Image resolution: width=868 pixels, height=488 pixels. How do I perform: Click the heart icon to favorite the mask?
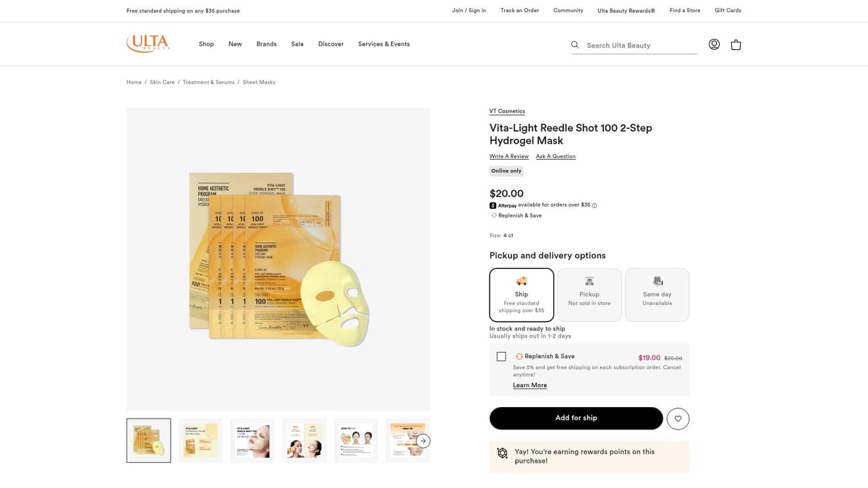pos(678,418)
